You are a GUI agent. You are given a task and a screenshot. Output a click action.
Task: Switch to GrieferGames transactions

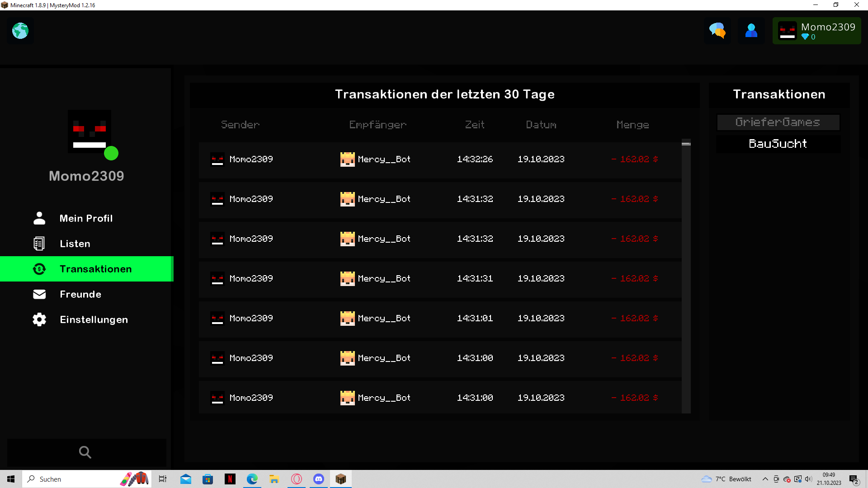[778, 122]
